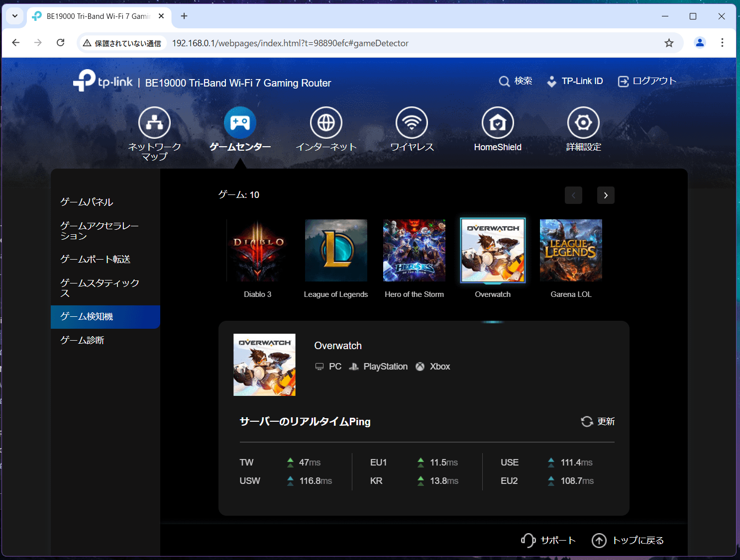740x560 pixels.
Task: Click the BE19000 Tri-Band Wi-Fi 7 Gaming Router title
Action: click(238, 83)
